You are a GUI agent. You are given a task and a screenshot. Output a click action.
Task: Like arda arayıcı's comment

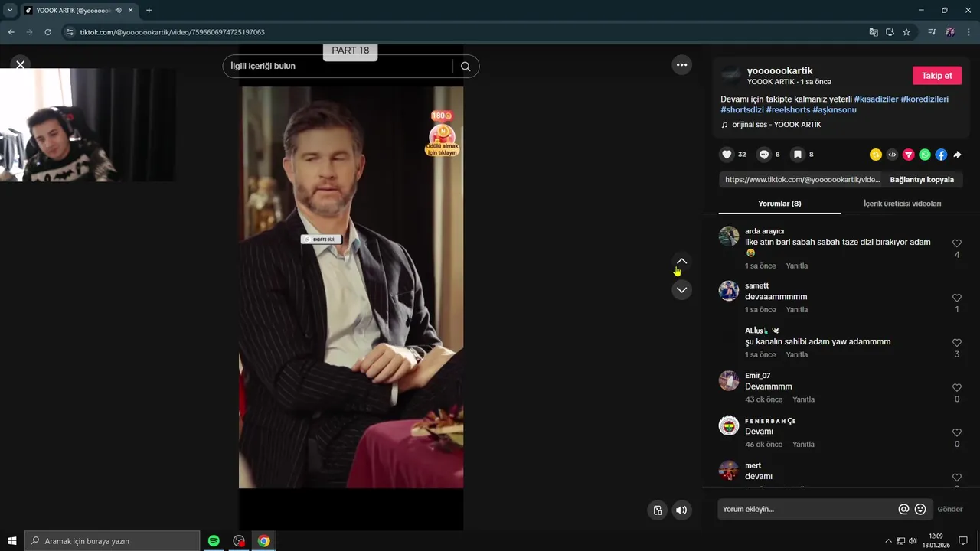[x=956, y=243]
